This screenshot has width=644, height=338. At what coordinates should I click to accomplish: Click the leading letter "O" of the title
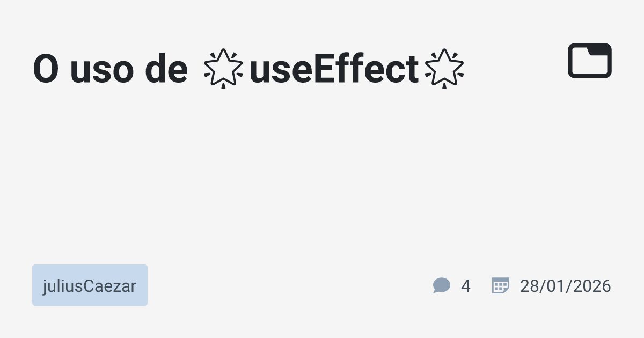[x=45, y=70]
